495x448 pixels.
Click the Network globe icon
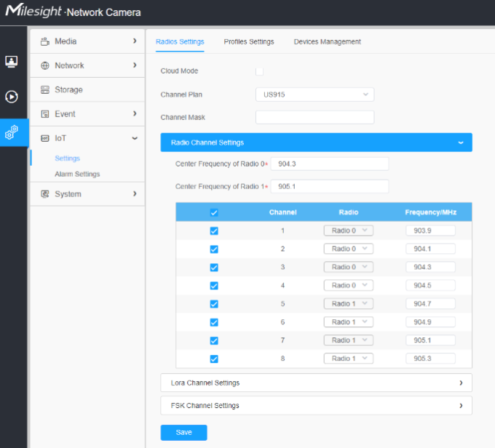click(45, 65)
